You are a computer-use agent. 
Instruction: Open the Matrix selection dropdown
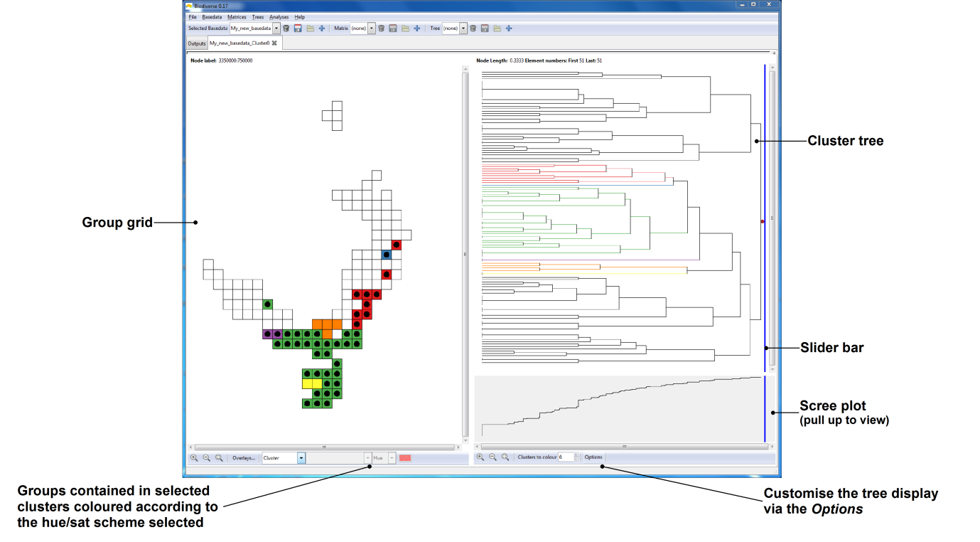[x=371, y=28]
